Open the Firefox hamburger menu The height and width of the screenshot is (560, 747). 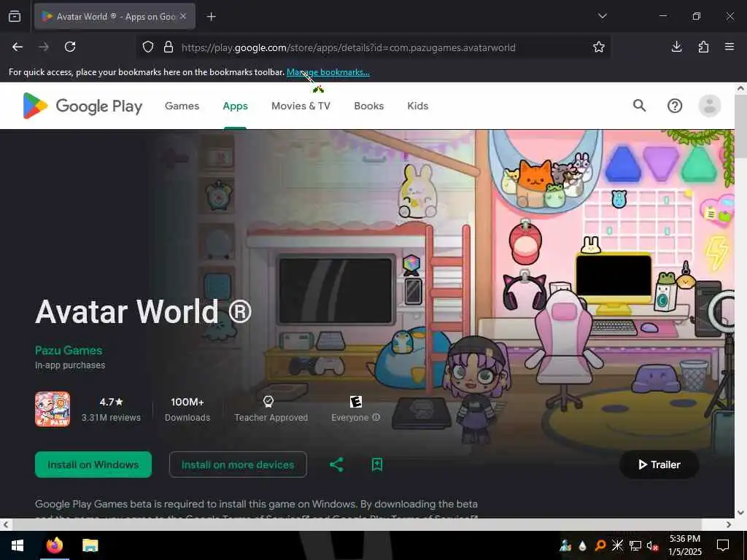click(729, 47)
